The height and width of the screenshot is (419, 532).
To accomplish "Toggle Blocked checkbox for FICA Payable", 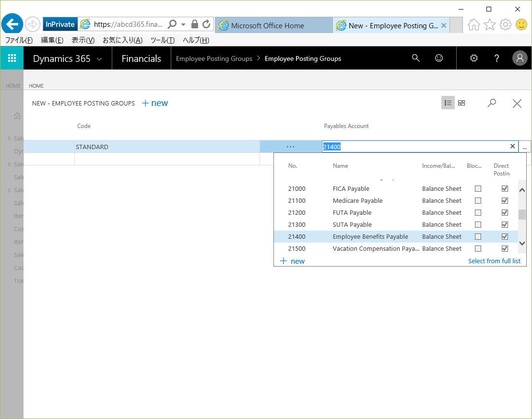I will tap(478, 188).
